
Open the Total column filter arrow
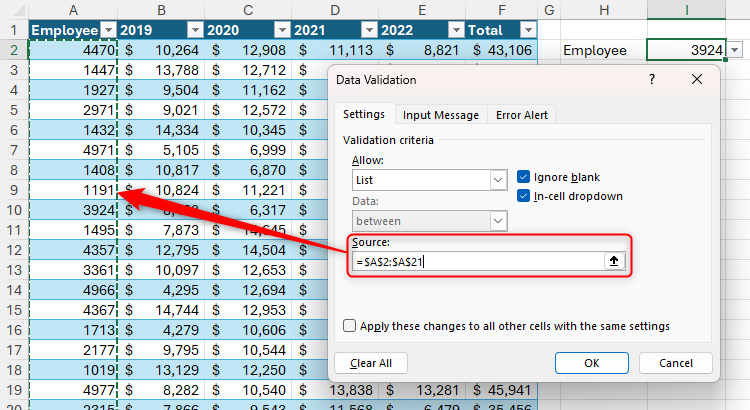pyautogui.click(x=529, y=30)
